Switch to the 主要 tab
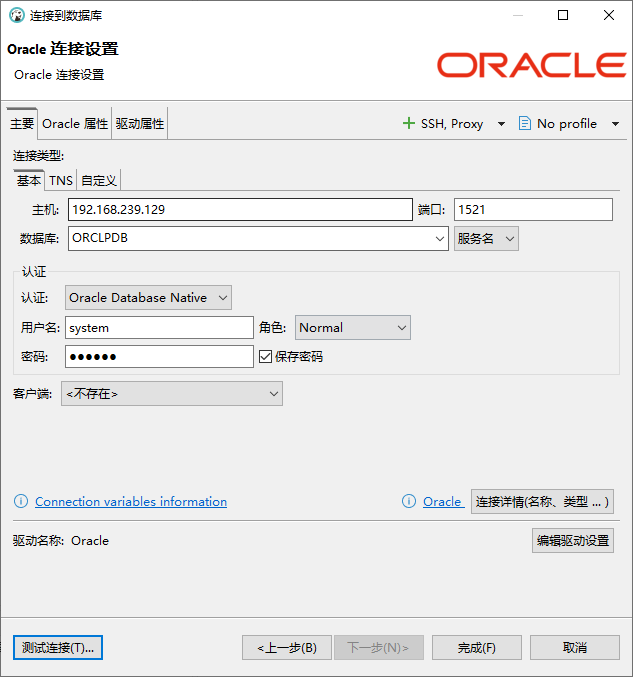This screenshot has width=633, height=677. click(22, 124)
